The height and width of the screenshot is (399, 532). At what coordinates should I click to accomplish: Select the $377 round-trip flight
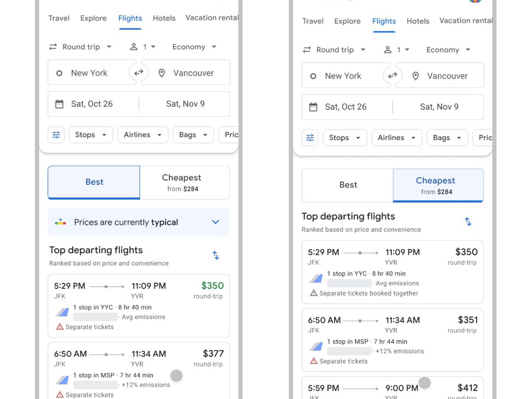point(139,372)
